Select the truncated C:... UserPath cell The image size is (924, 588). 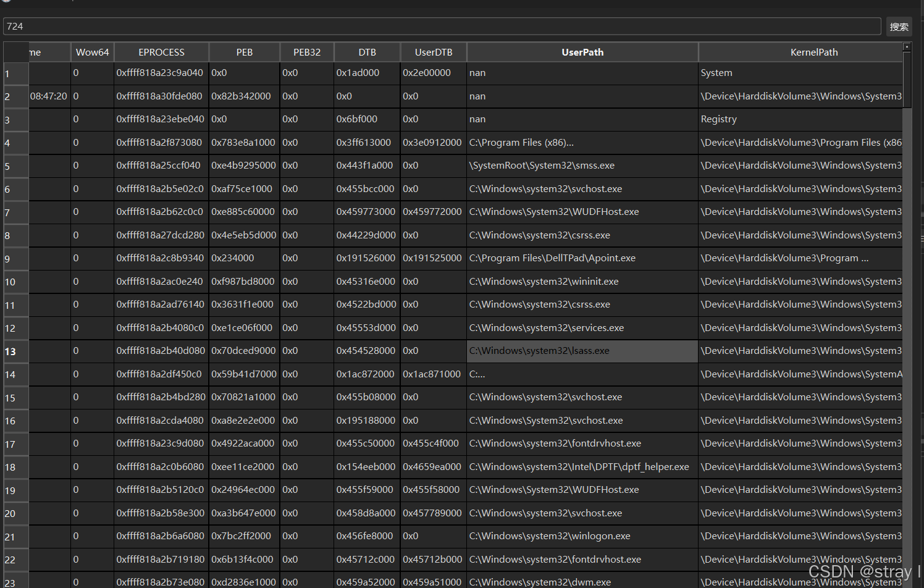[x=582, y=374]
